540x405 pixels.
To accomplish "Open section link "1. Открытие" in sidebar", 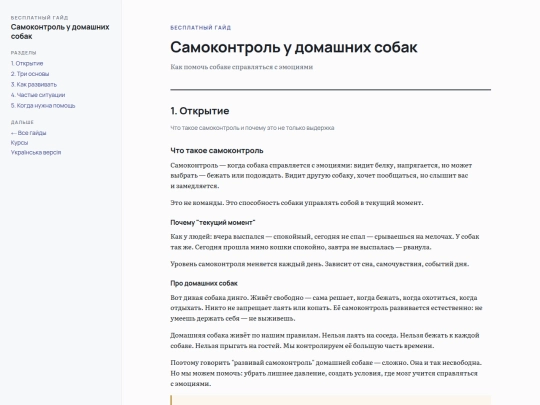I will coord(27,63).
